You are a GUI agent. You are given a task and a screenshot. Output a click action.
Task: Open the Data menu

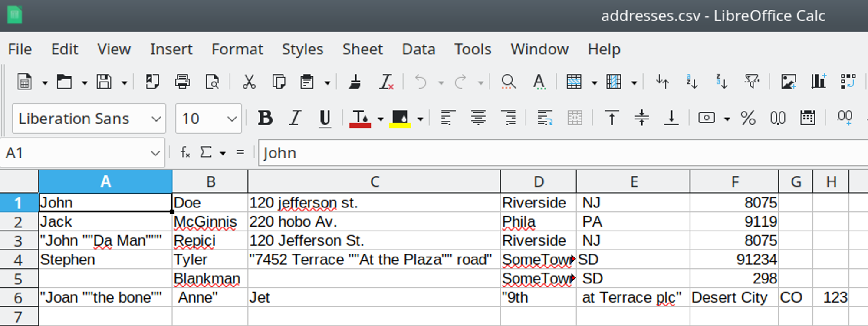[418, 49]
